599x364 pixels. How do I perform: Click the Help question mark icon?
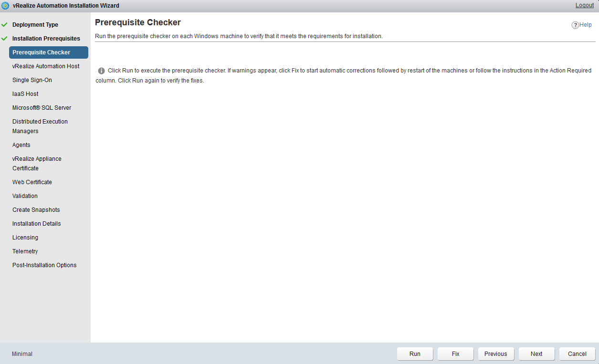click(575, 25)
